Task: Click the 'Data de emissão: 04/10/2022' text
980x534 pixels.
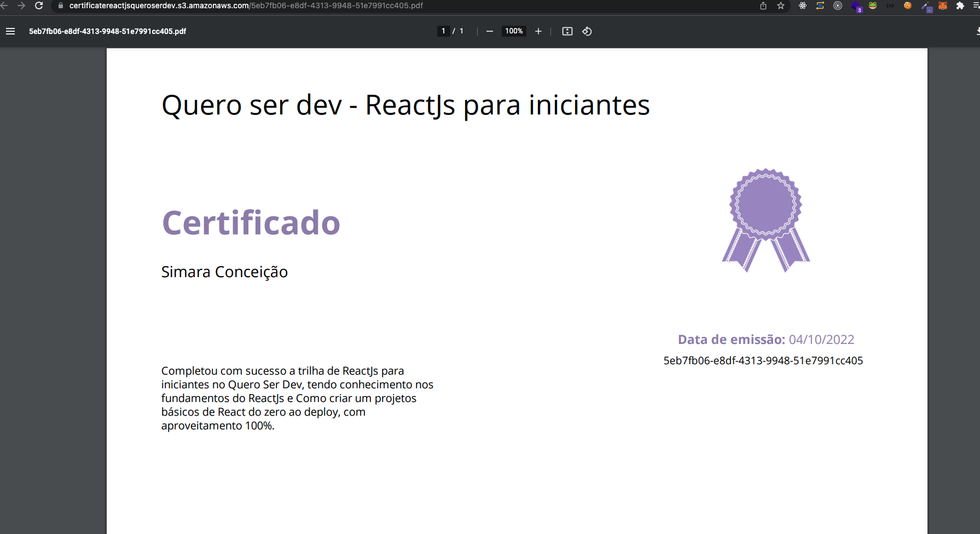Action: (x=766, y=340)
